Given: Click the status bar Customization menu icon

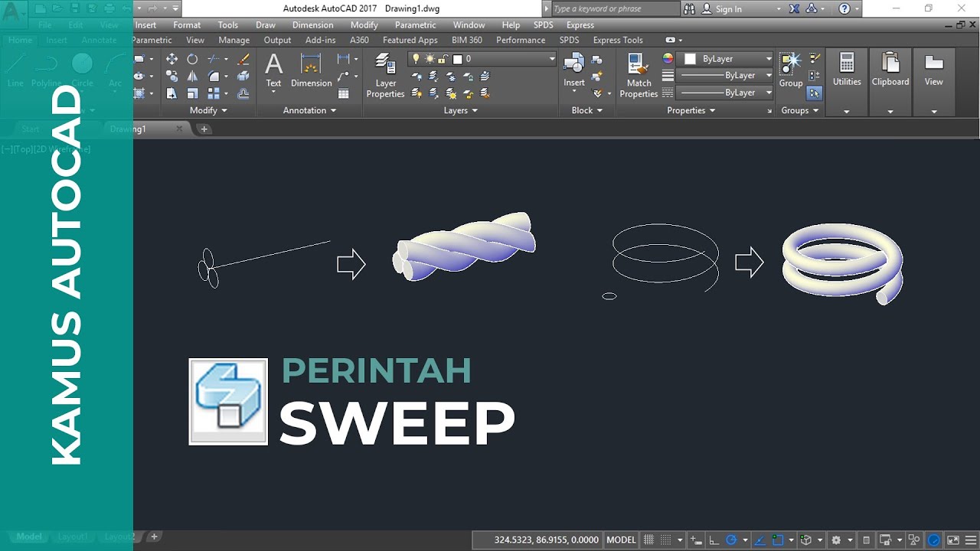Looking at the screenshot, I should pos(970,540).
